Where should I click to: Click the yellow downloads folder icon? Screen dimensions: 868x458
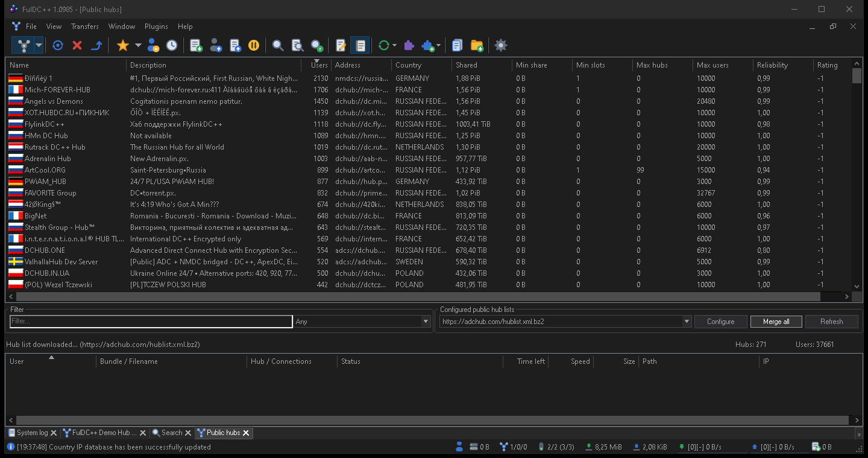[x=477, y=45]
